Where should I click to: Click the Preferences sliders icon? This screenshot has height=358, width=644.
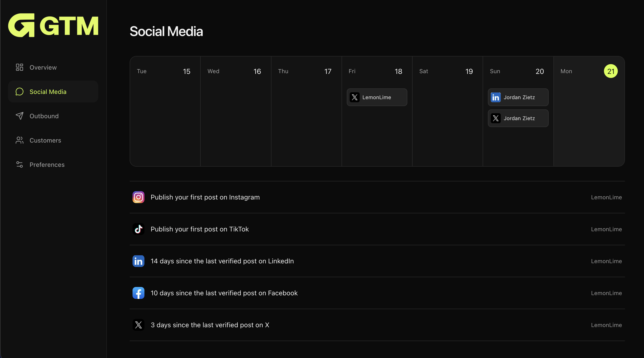[20, 164]
